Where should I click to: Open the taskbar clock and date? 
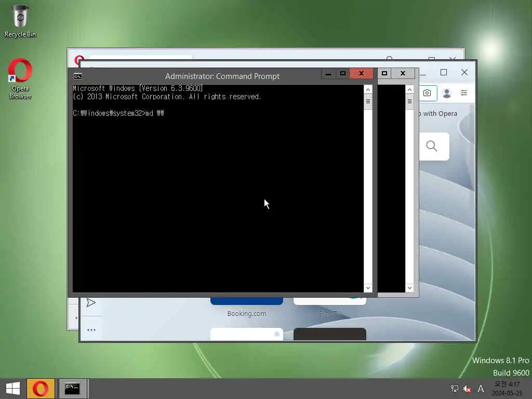[x=507, y=389]
